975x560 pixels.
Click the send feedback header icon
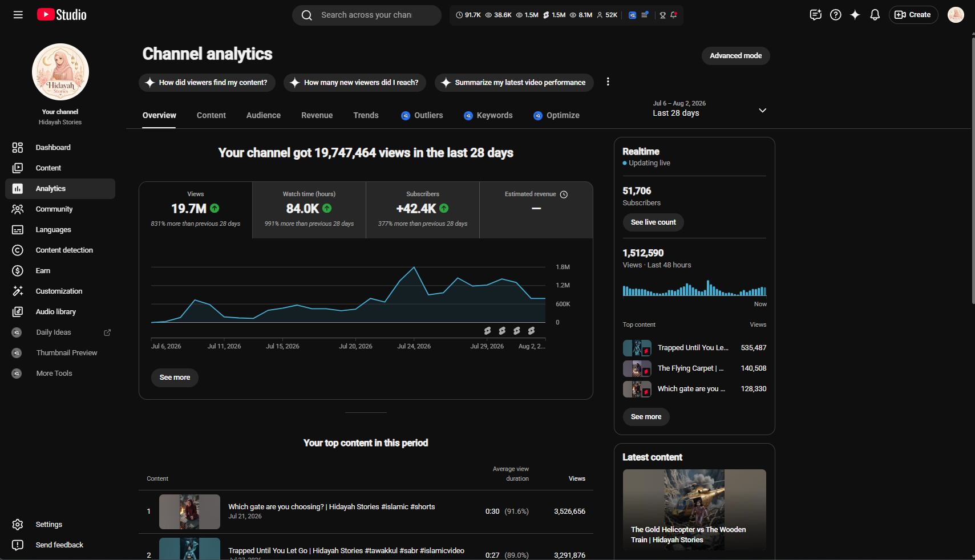pos(815,15)
